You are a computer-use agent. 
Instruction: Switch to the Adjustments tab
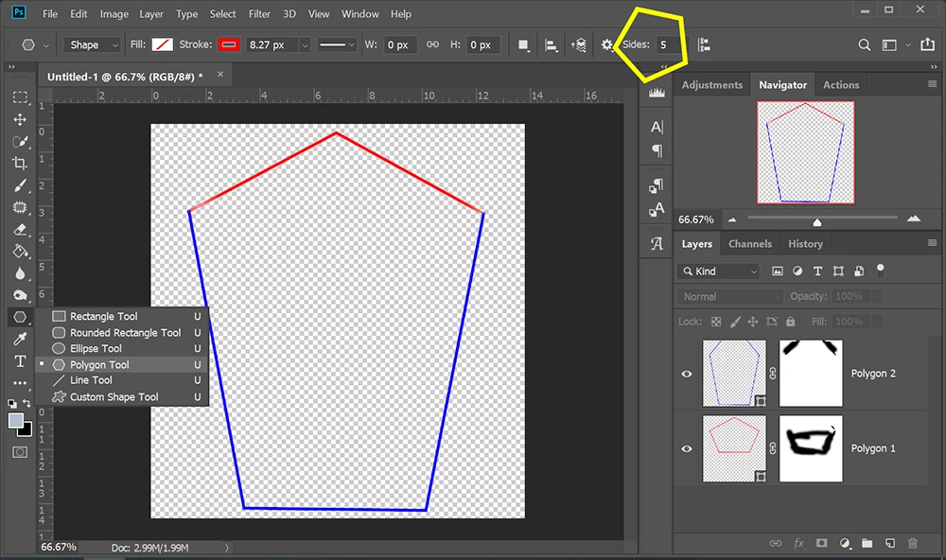[712, 85]
